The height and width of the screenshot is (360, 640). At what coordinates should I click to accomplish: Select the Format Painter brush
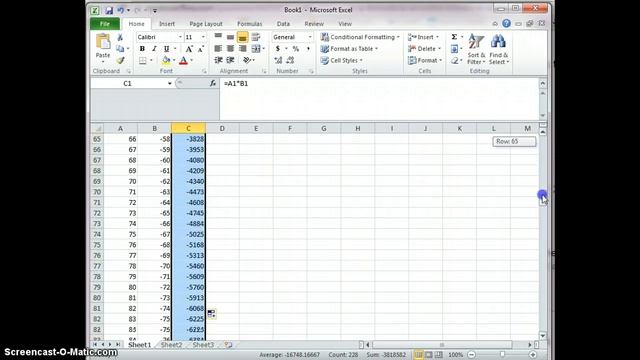point(120,60)
